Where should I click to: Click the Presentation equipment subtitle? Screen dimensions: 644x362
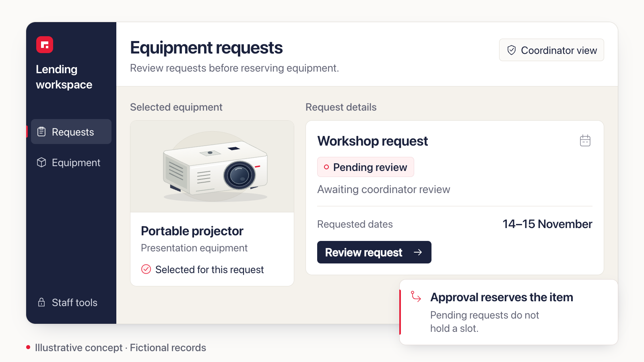pyautogui.click(x=194, y=248)
